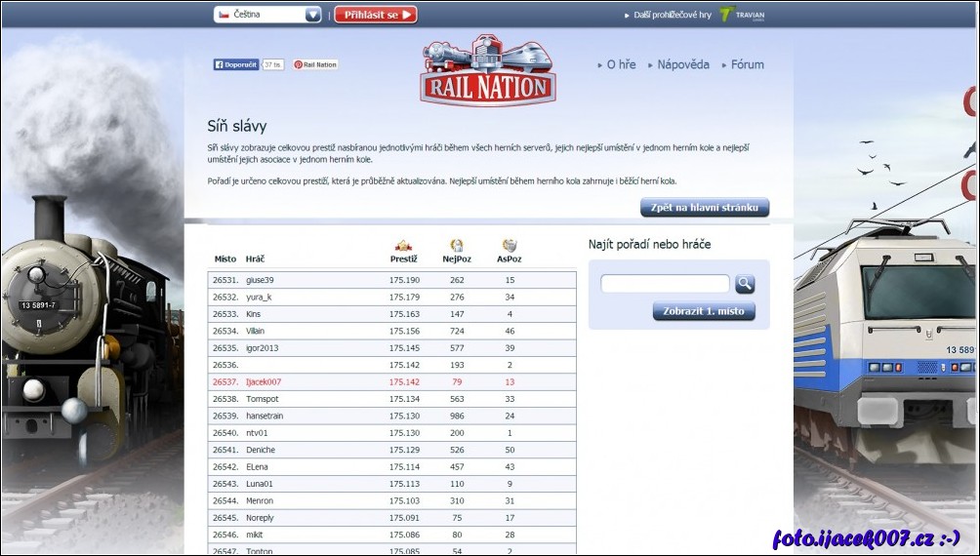Select the highlighted player Ijacek007

tap(264, 381)
